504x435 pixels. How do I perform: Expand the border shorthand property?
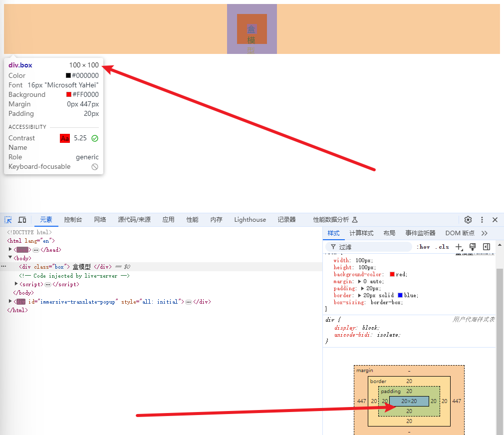[360, 296]
